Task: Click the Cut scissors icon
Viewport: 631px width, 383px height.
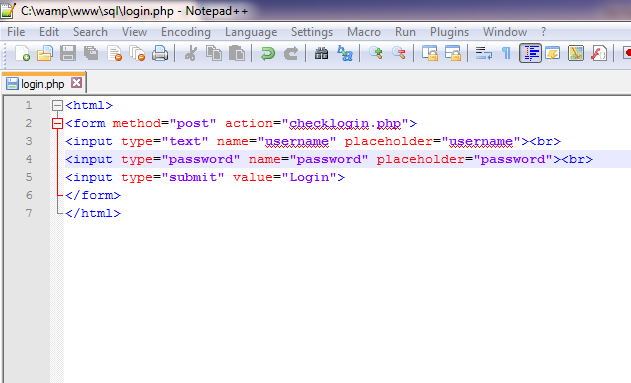Action: point(191,53)
